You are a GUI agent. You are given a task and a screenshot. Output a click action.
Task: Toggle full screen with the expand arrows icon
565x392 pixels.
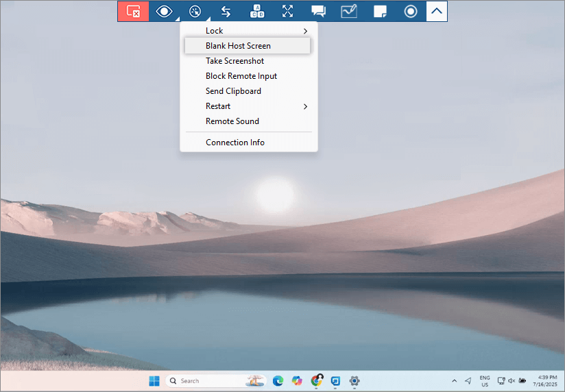pyautogui.click(x=287, y=11)
